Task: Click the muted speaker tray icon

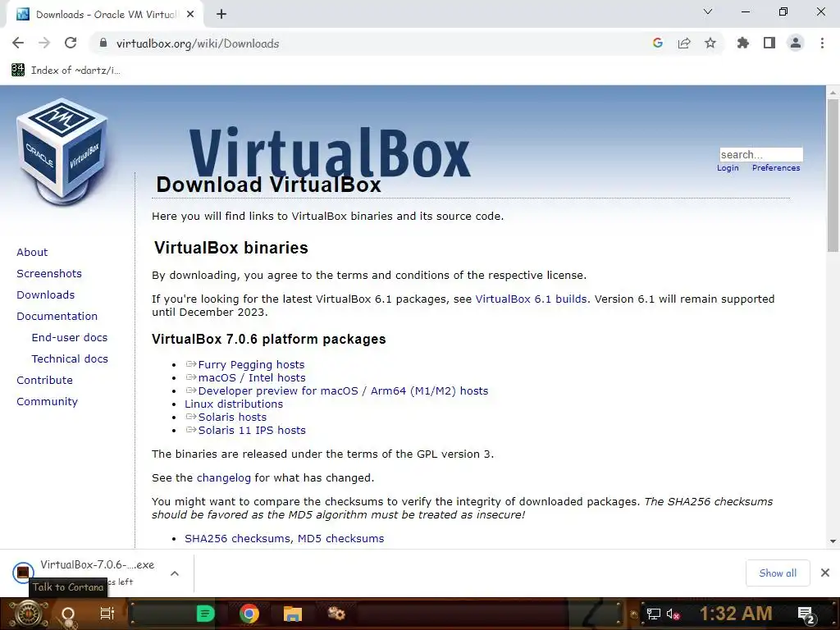Action: tap(673, 614)
